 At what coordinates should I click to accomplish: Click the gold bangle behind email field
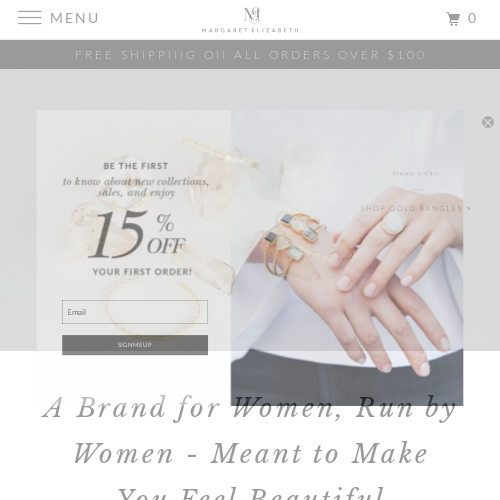(x=153, y=308)
